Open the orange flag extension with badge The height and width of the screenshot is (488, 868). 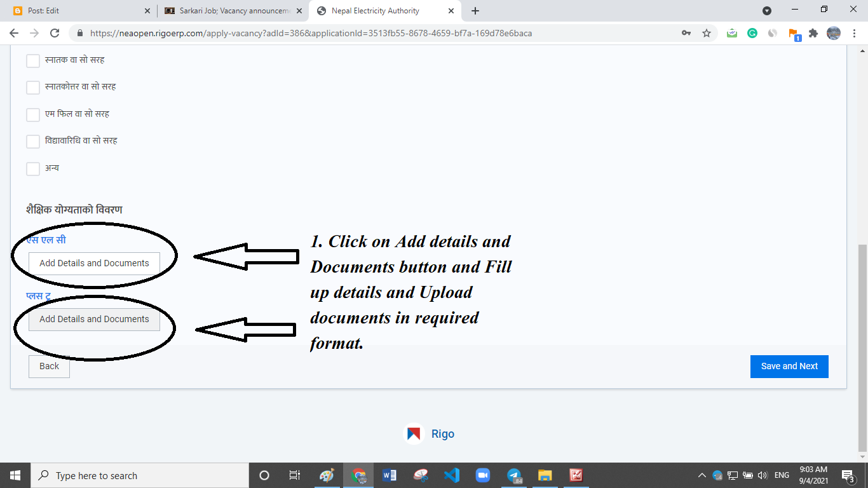point(794,34)
